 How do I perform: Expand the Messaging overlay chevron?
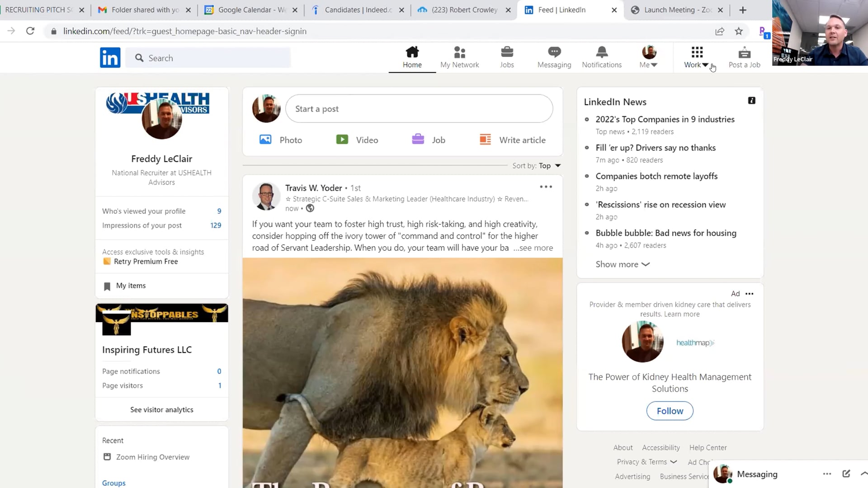point(863,474)
